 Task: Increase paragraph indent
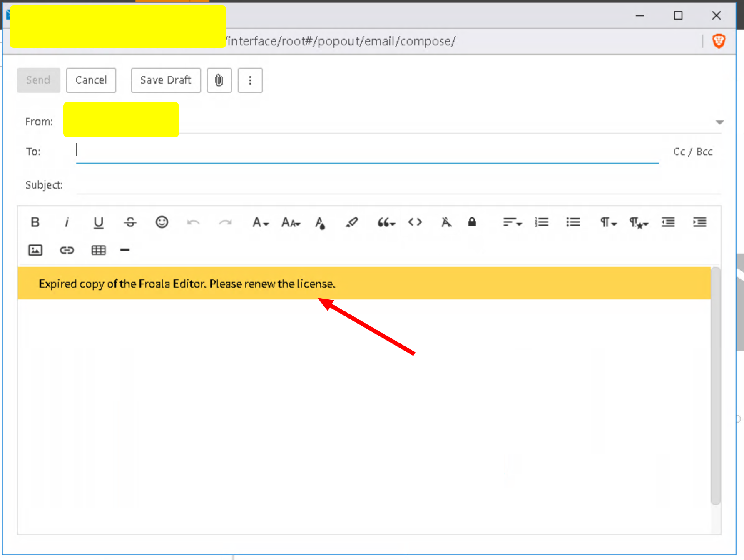(700, 222)
